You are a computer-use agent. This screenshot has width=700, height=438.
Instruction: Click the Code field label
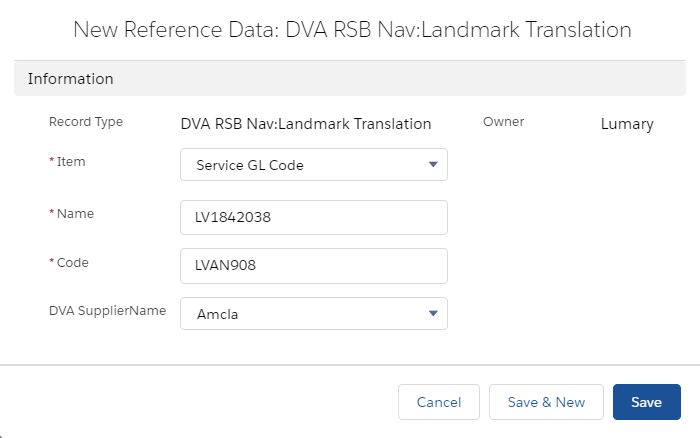tap(72, 263)
